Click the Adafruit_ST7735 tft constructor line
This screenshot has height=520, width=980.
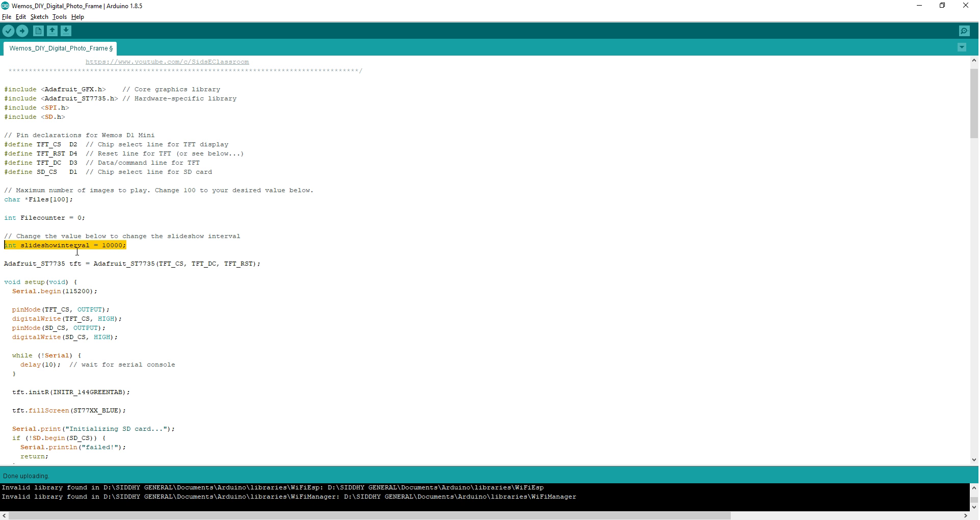[x=133, y=264]
